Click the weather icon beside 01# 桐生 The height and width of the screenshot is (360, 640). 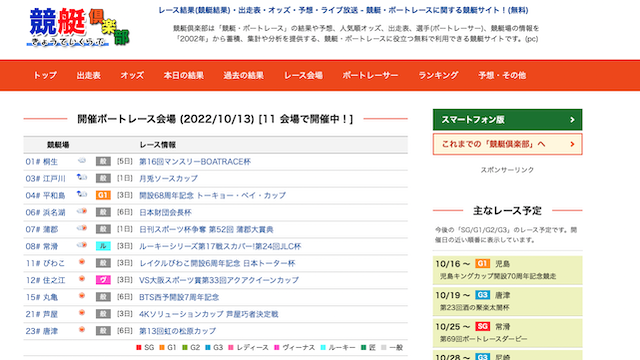(82, 161)
